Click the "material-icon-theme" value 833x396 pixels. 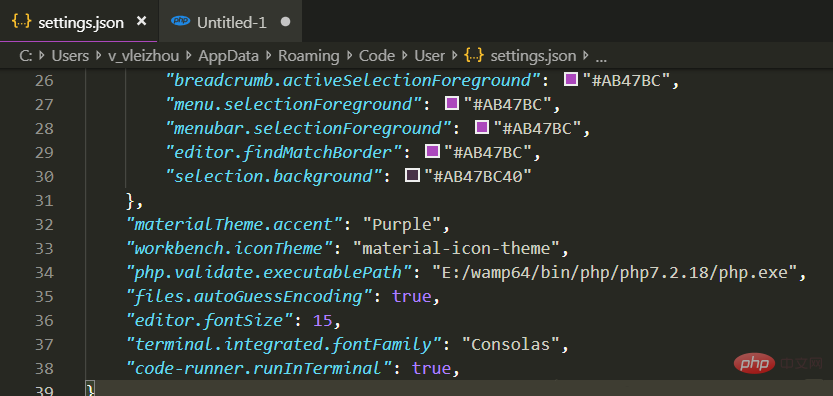coord(456,249)
